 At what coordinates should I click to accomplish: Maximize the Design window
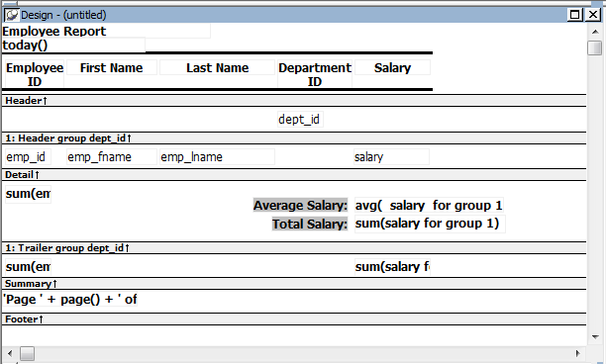click(x=575, y=15)
